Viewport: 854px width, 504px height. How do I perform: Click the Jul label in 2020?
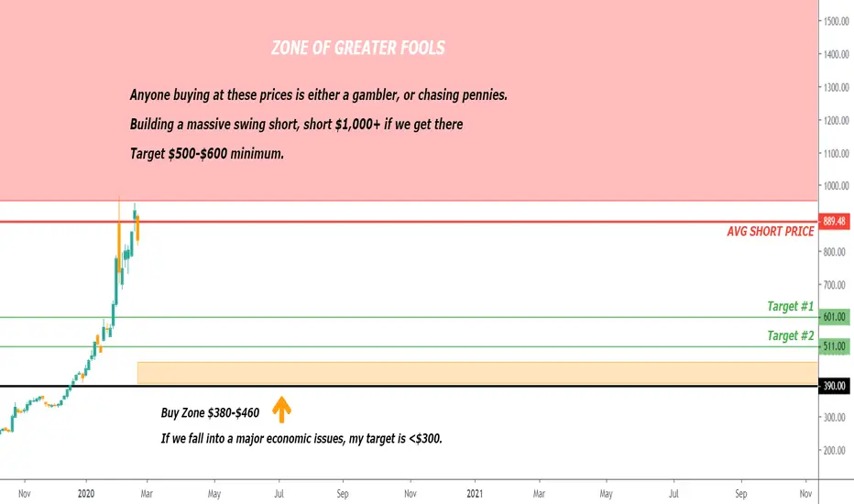(x=279, y=494)
